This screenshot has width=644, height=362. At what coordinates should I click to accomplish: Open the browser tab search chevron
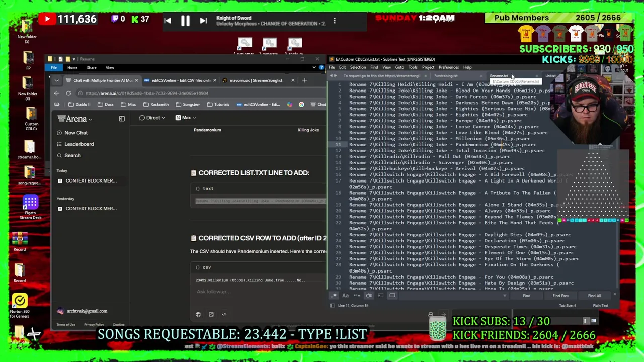56,80
